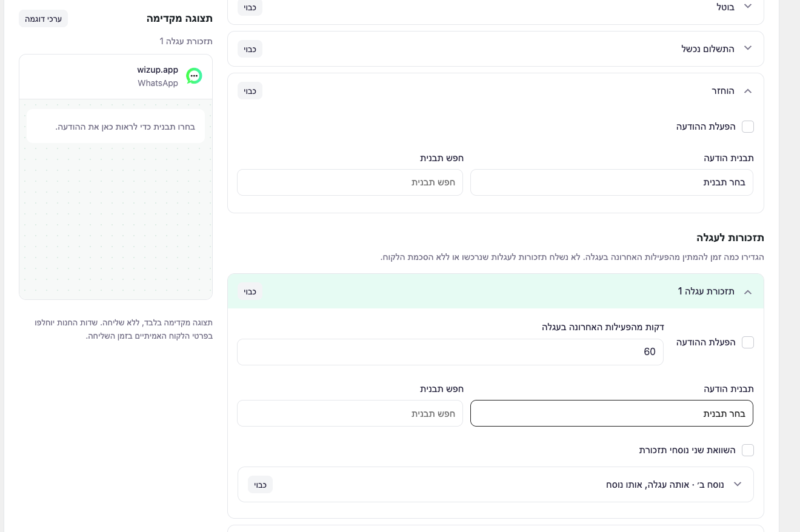Collapse the הוחזר section chevron
The height and width of the screenshot is (532, 800).
748,91
